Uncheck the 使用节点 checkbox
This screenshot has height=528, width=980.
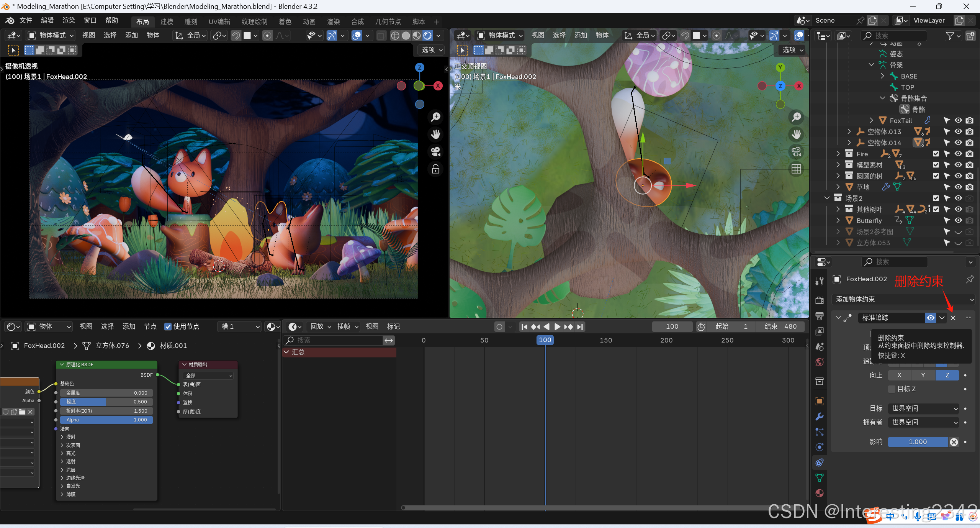tap(168, 326)
